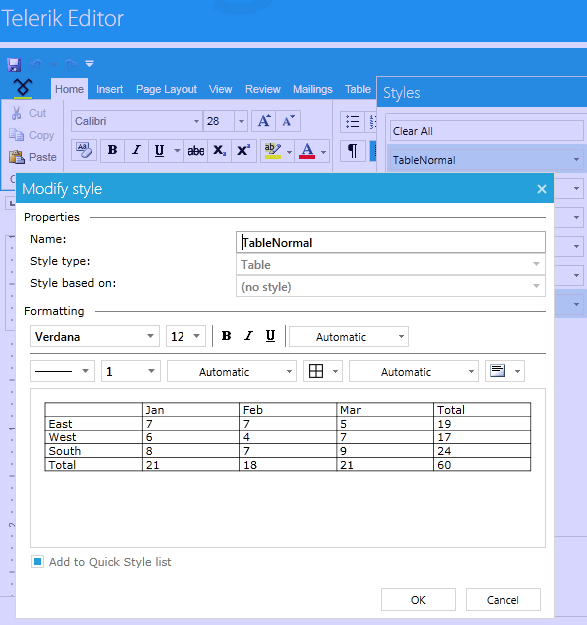
Task: Open the font size 12 dropdown in dialog
Action: (x=186, y=336)
